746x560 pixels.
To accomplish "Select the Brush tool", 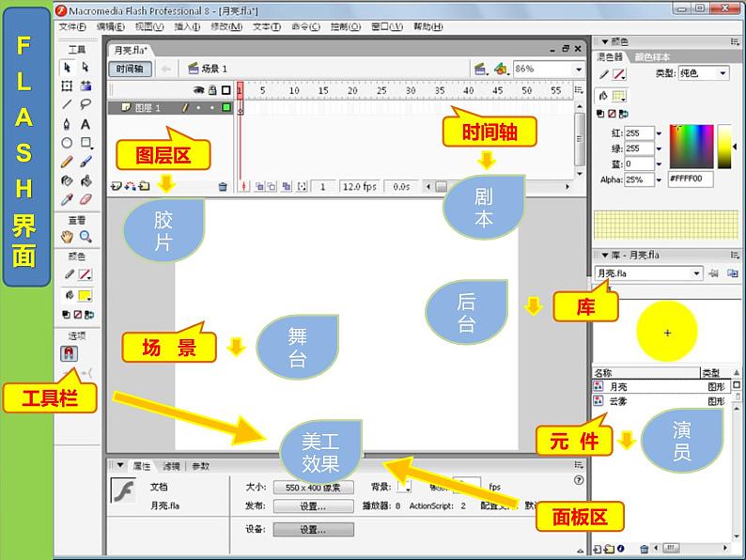I will (85, 162).
